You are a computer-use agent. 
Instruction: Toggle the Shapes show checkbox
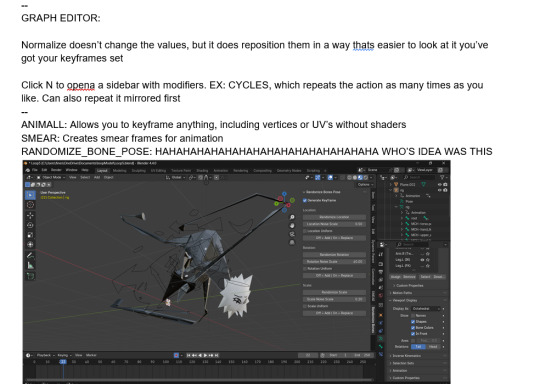point(413,322)
